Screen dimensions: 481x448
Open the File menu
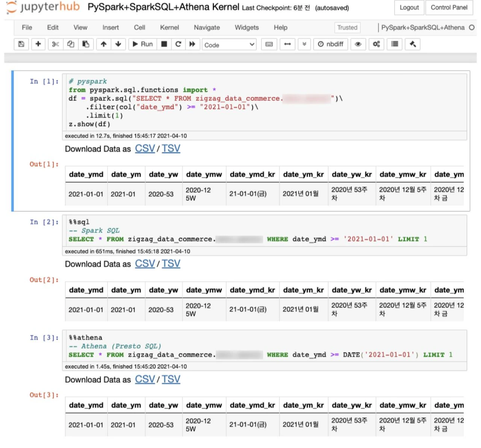(x=27, y=27)
